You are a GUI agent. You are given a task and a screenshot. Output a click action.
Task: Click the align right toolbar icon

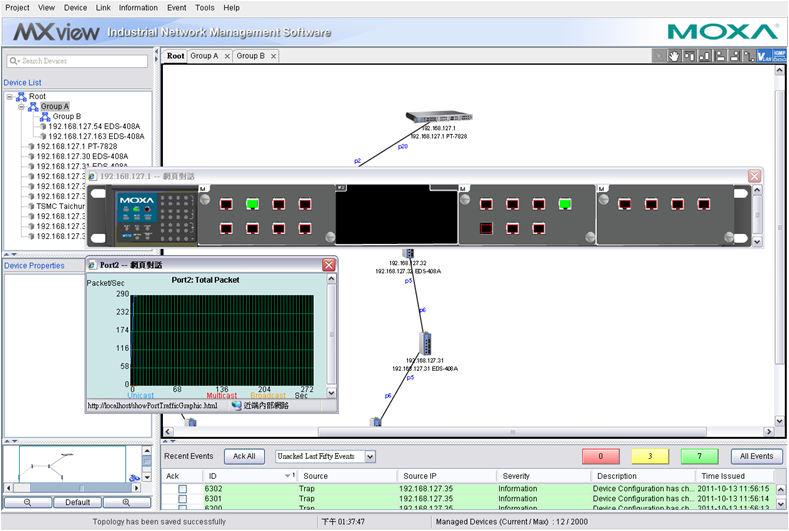coord(735,56)
